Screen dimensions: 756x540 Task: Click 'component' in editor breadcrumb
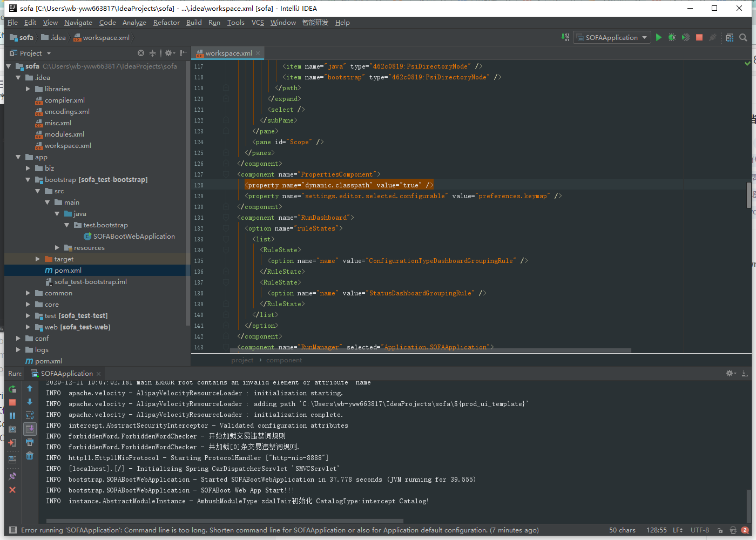point(284,360)
